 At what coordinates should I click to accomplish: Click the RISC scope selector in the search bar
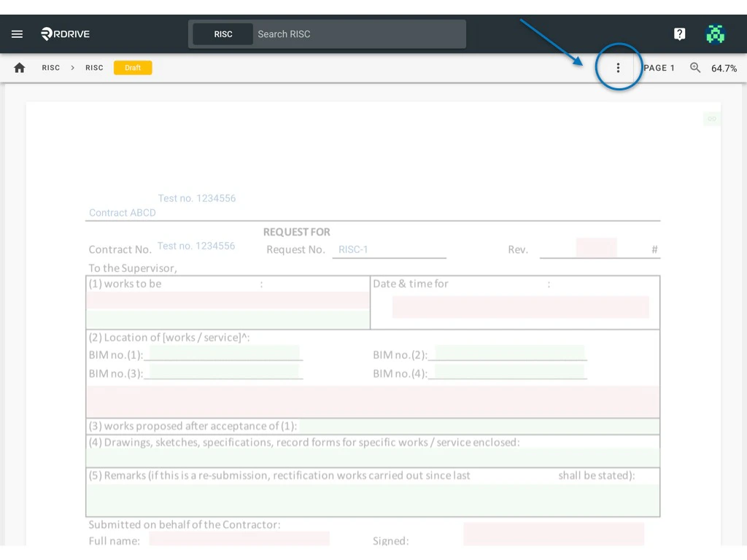(222, 34)
